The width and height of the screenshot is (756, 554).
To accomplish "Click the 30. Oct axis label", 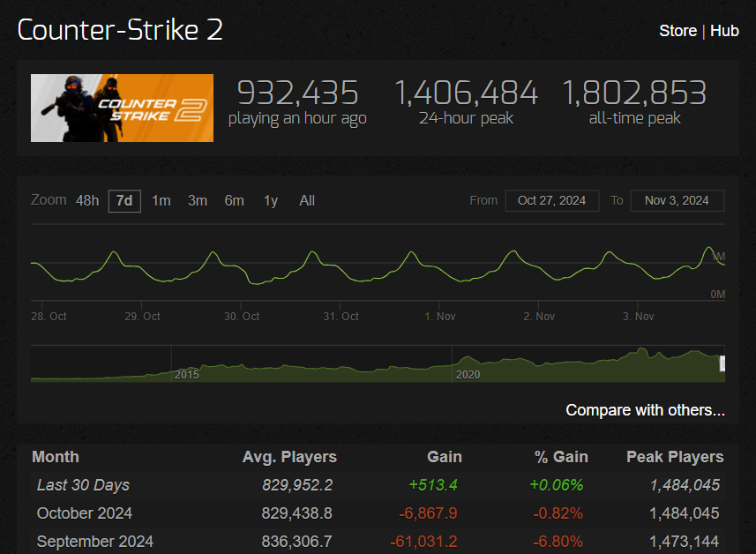I will [242, 317].
